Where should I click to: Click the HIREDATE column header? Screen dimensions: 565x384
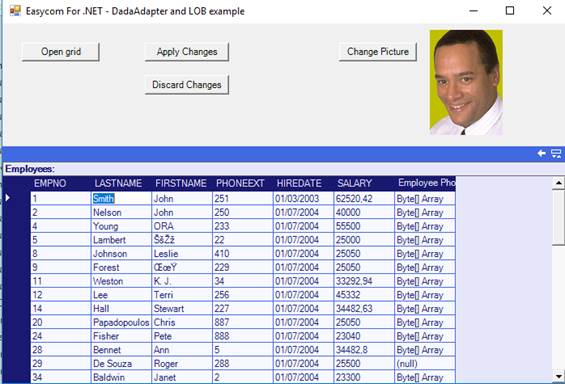(x=299, y=183)
